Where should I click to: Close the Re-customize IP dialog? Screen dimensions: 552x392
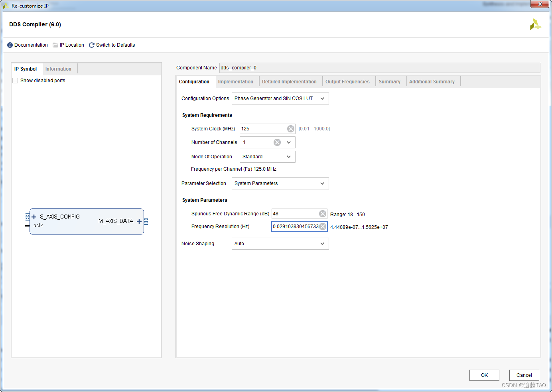(x=540, y=4)
